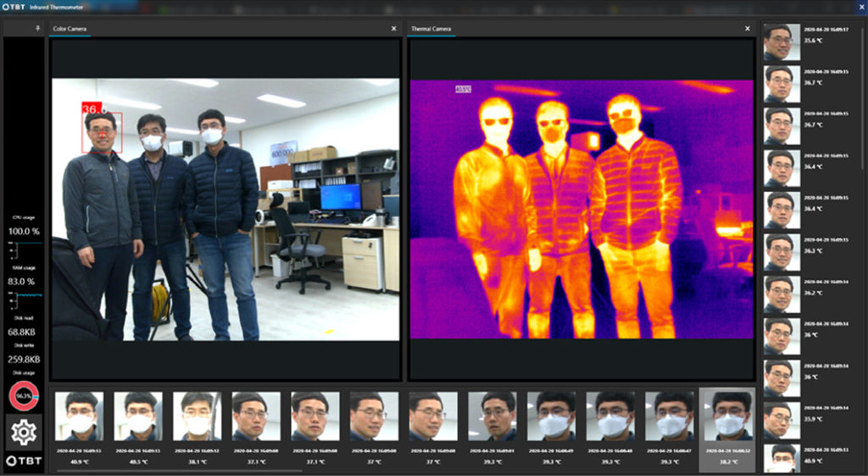Click the disk write 259.8KB value
The image size is (868, 476).
point(24,359)
